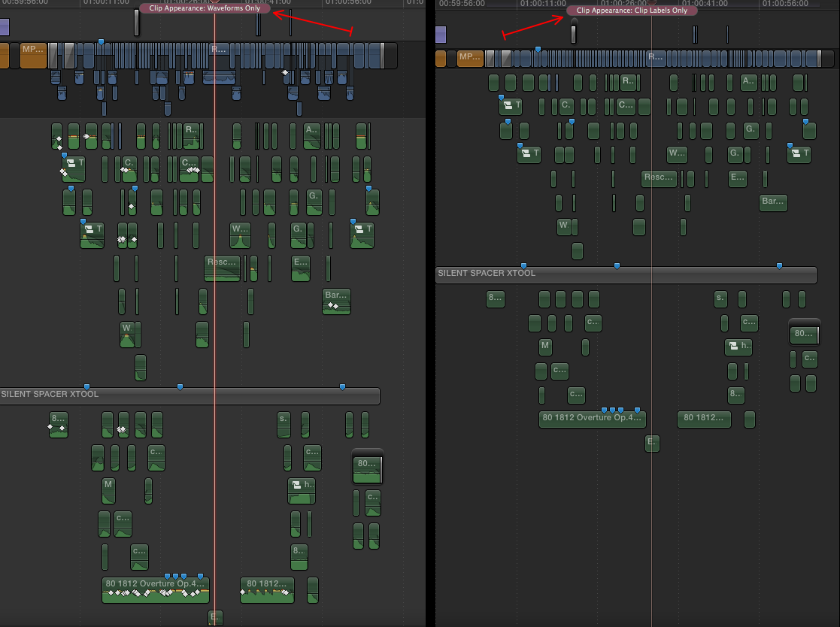Select the compound clip 'h..' in waveform timeline

coord(301,490)
